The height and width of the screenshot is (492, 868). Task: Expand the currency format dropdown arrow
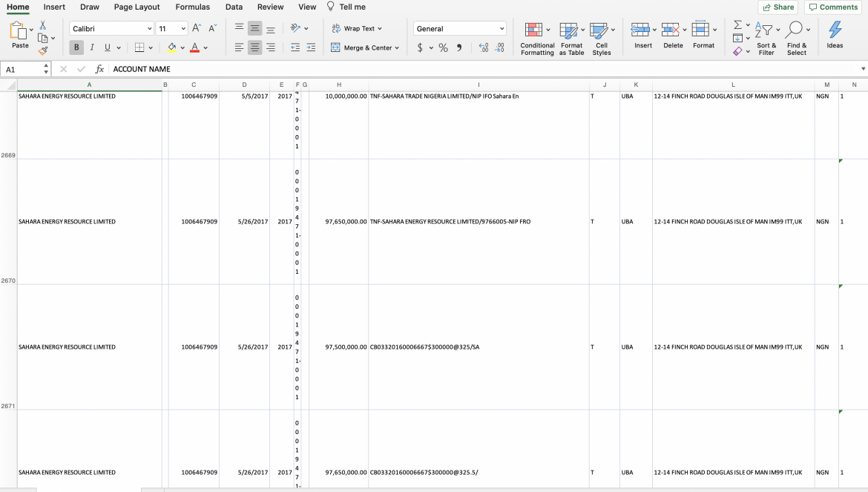[x=431, y=48]
